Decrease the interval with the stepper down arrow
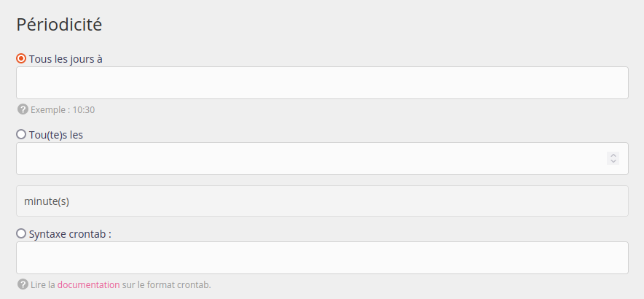 (613, 162)
